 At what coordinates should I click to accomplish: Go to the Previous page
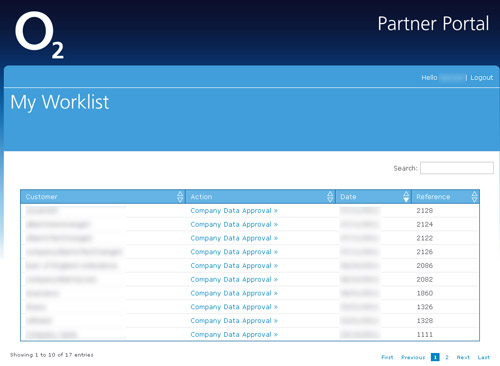tap(413, 357)
